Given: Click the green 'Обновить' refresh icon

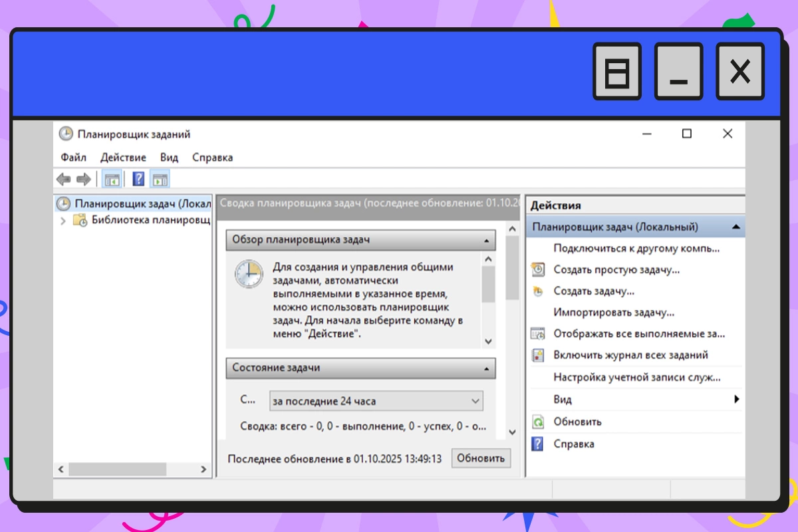Looking at the screenshot, I should point(538,422).
